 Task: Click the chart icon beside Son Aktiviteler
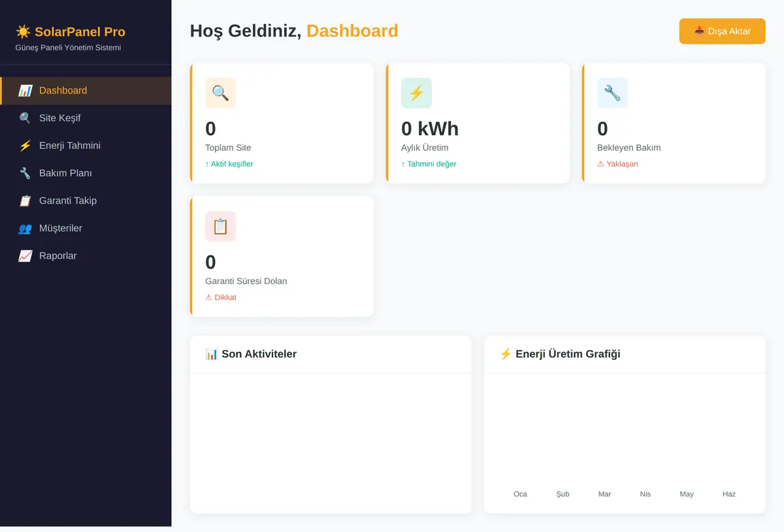tap(212, 354)
